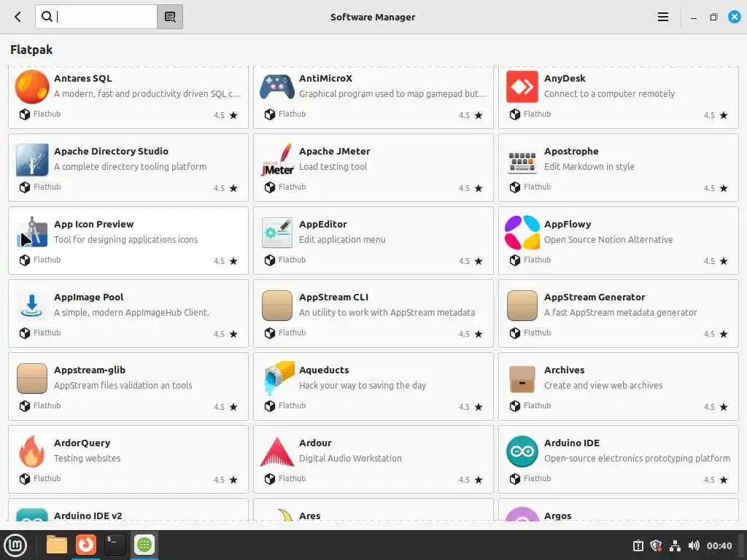Toggle search in descriptions button
Image resolution: width=747 pixels, height=560 pixels.
click(170, 17)
